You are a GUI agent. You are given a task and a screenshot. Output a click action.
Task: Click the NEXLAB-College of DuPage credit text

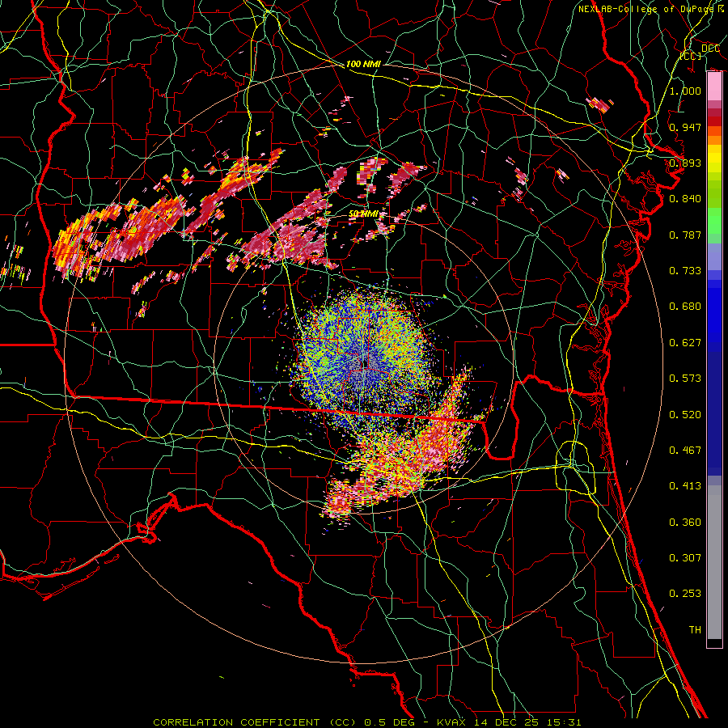point(651,9)
